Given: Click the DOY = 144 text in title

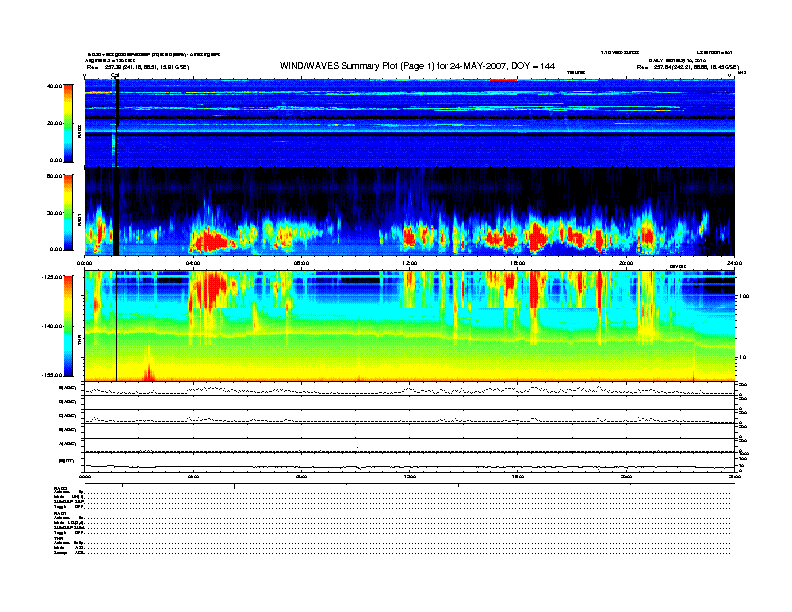Looking at the screenshot, I should coord(533,66).
